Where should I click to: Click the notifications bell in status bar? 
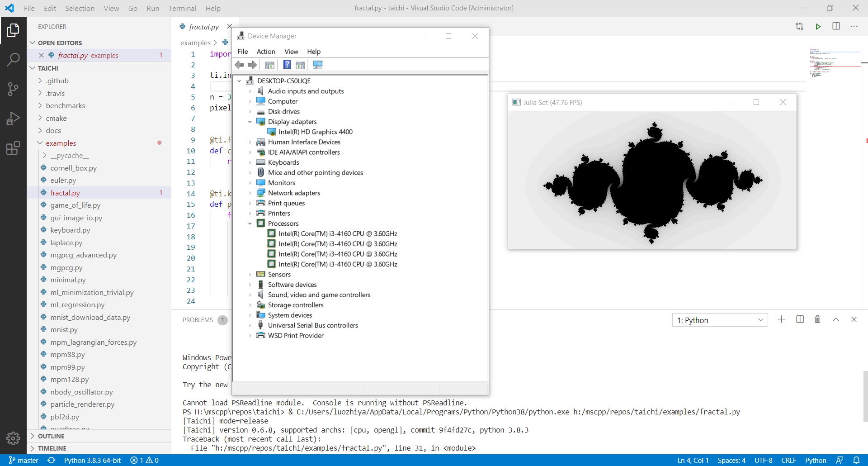pos(856,460)
